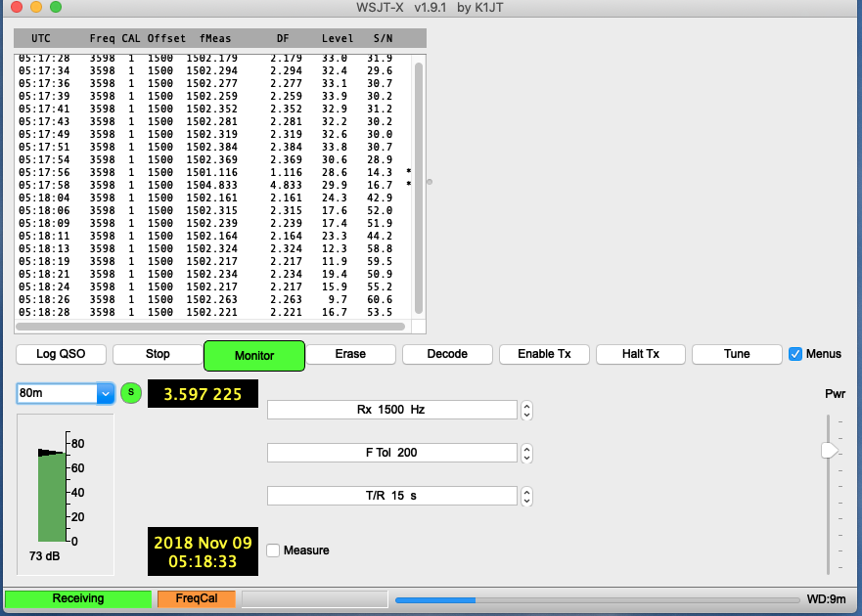The width and height of the screenshot is (862, 616).
Task: Click the DF value 4.833
Action: click(286, 185)
